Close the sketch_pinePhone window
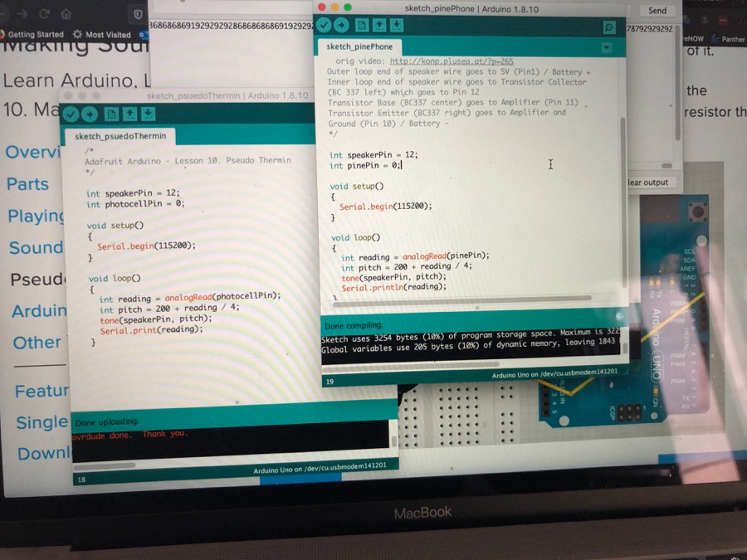This screenshot has height=560, width=747. (321, 7)
